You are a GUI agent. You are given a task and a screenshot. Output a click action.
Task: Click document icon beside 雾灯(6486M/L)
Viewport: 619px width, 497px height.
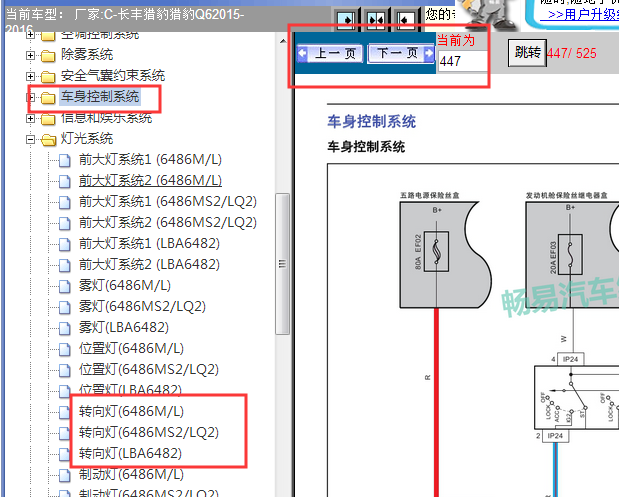tap(64, 286)
